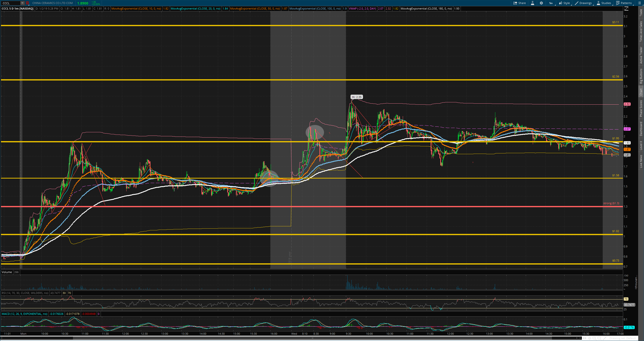644x341 pixels.
Task: Open the Edit Studies flask icon
Action: coord(533,3)
